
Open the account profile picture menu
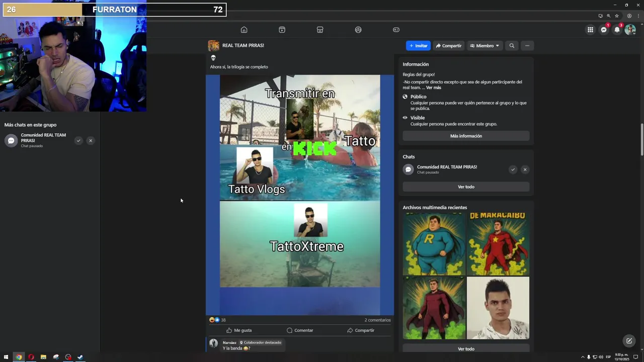tap(630, 30)
